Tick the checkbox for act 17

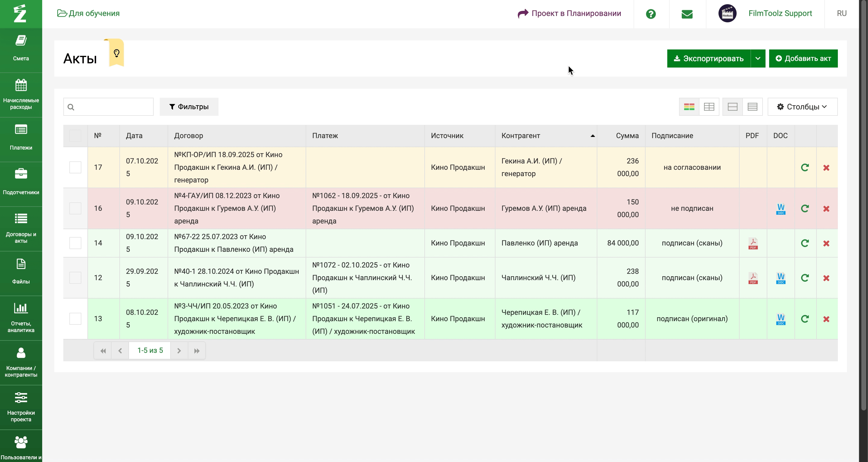[x=75, y=167]
